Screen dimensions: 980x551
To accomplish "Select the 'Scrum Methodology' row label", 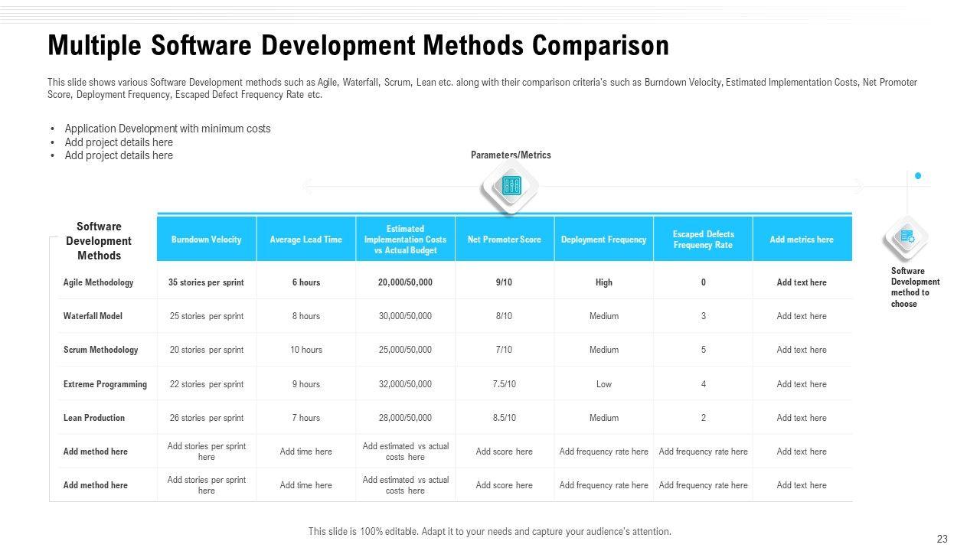I will click(x=100, y=350).
